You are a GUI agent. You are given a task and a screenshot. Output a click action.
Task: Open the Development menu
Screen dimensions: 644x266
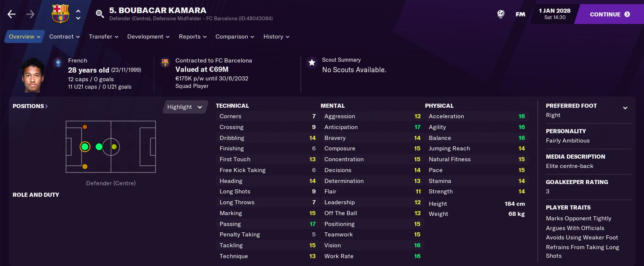click(148, 37)
